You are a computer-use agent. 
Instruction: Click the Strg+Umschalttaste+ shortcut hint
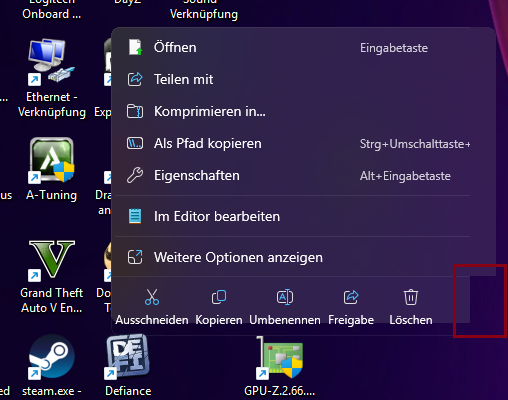(x=415, y=144)
